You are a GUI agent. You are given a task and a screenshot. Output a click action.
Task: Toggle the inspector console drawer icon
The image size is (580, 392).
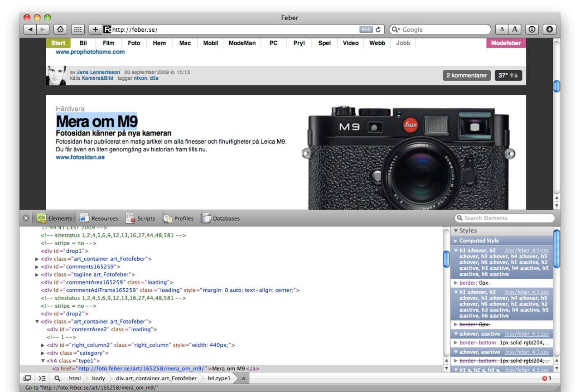coord(42,378)
